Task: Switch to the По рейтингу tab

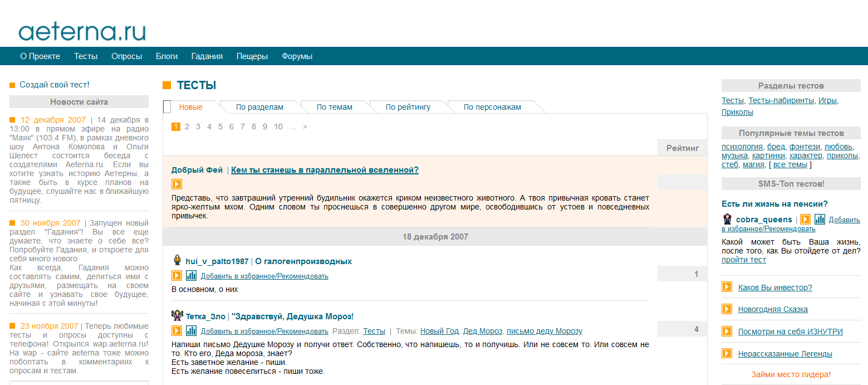Action: click(408, 107)
